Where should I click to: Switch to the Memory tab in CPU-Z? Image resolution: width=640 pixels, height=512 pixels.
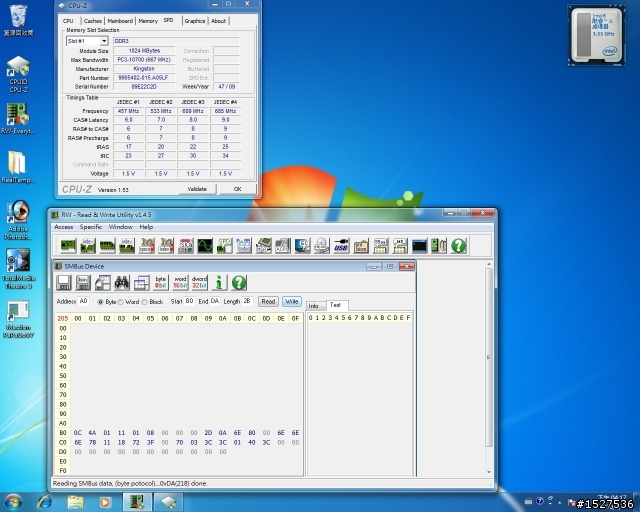[148, 21]
